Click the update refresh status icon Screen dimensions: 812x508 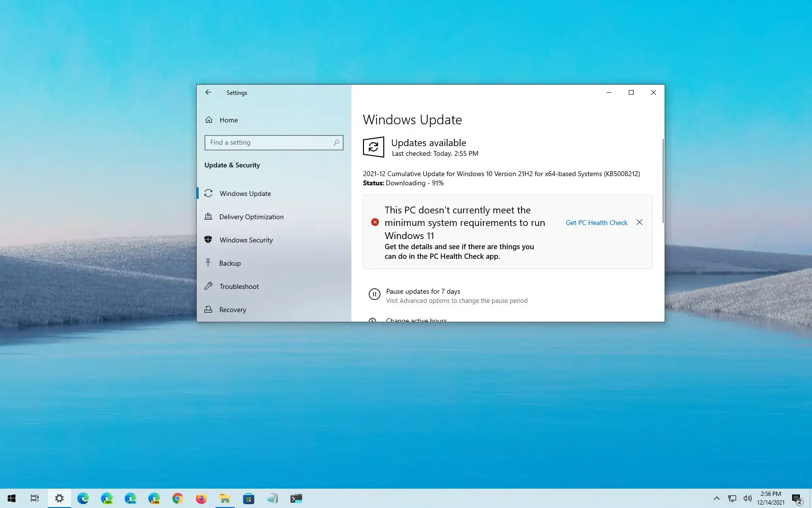(374, 148)
